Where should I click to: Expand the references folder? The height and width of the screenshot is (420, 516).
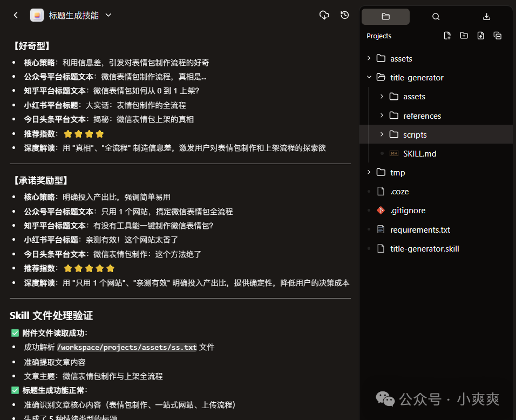(x=382, y=115)
